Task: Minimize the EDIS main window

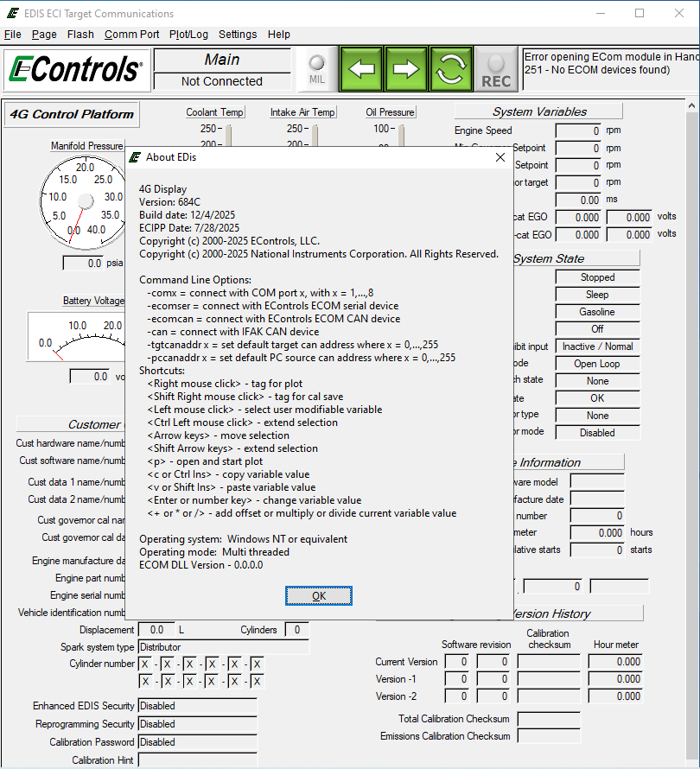Action: click(601, 13)
